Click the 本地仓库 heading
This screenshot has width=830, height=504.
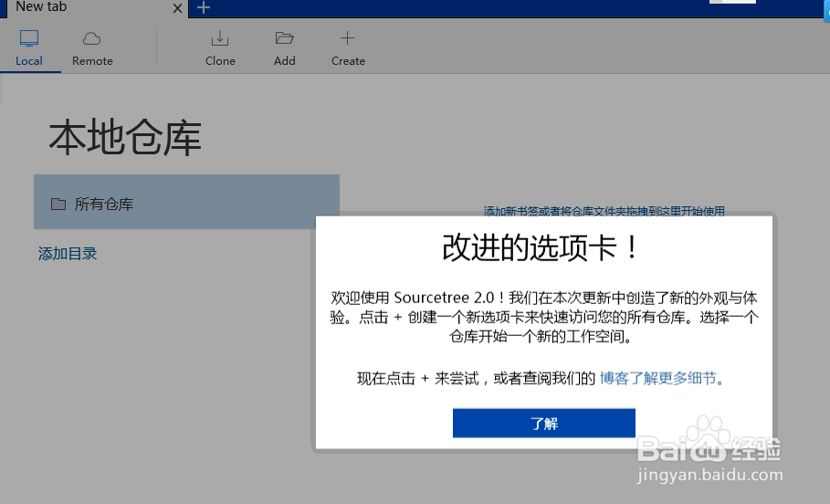click(x=125, y=138)
